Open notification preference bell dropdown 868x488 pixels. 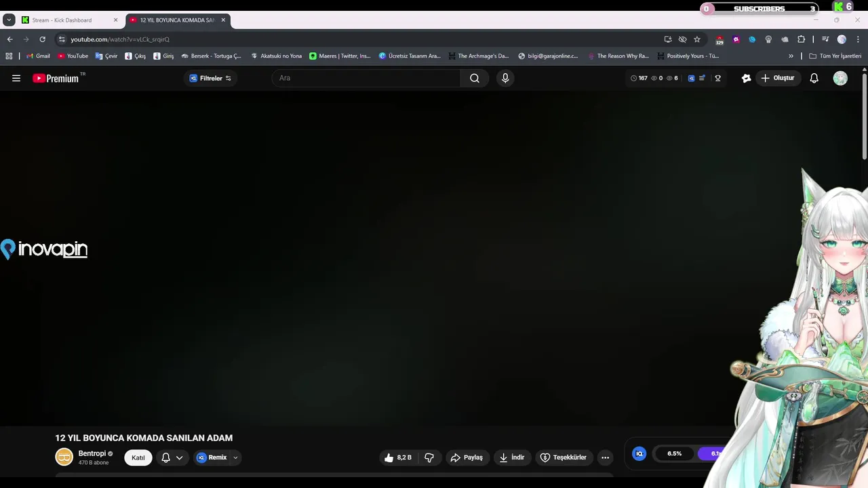click(x=172, y=457)
